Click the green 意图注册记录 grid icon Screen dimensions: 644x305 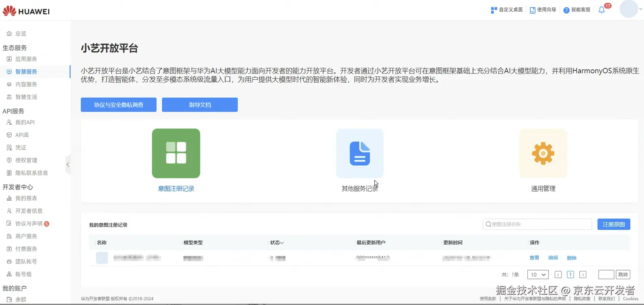coord(176,153)
